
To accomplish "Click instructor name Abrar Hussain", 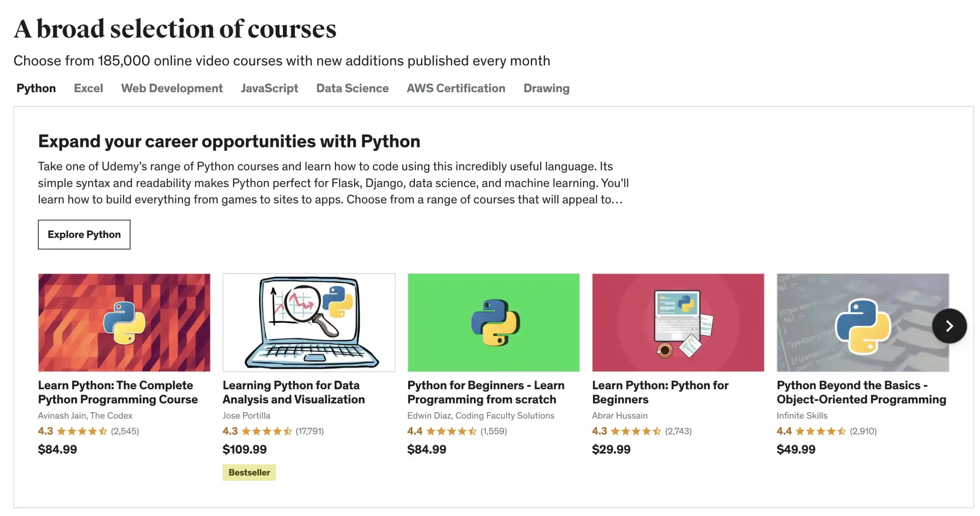I will (x=620, y=415).
